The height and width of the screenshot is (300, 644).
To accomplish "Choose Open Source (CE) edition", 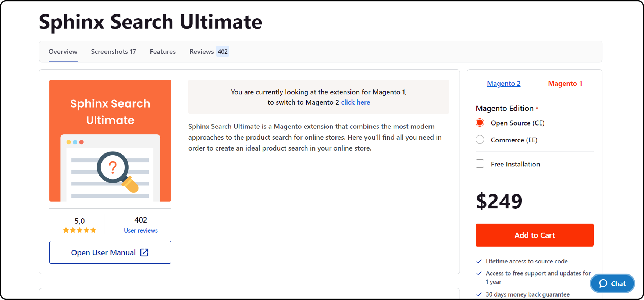I will (x=480, y=123).
